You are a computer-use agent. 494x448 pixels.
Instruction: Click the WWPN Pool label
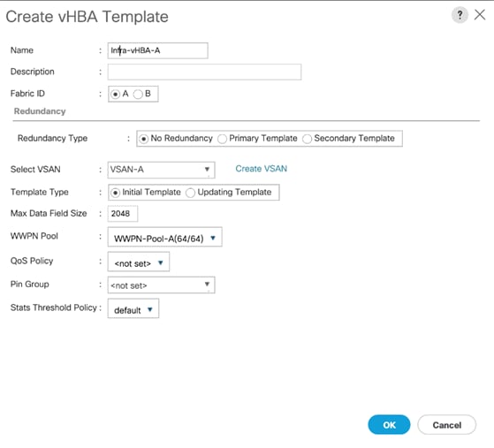[x=34, y=236]
